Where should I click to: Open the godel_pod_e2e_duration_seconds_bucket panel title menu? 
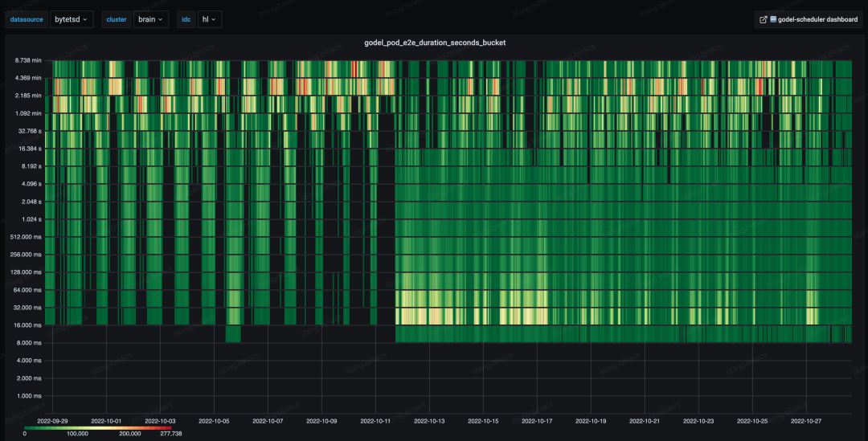coord(433,42)
